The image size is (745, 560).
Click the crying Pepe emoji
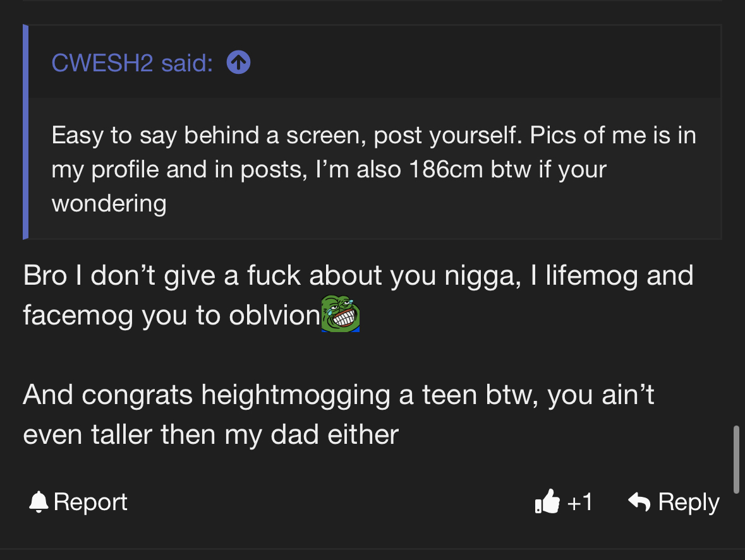coord(341,314)
